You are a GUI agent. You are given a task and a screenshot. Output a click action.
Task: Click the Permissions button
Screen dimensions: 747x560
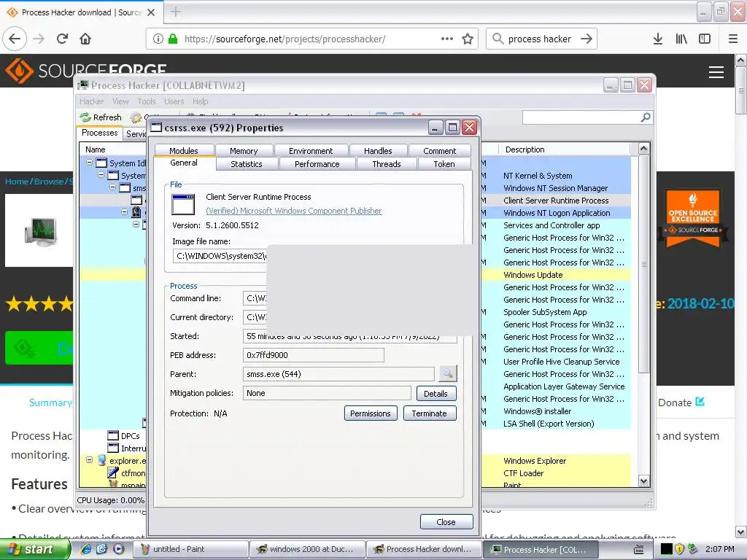[x=370, y=413]
